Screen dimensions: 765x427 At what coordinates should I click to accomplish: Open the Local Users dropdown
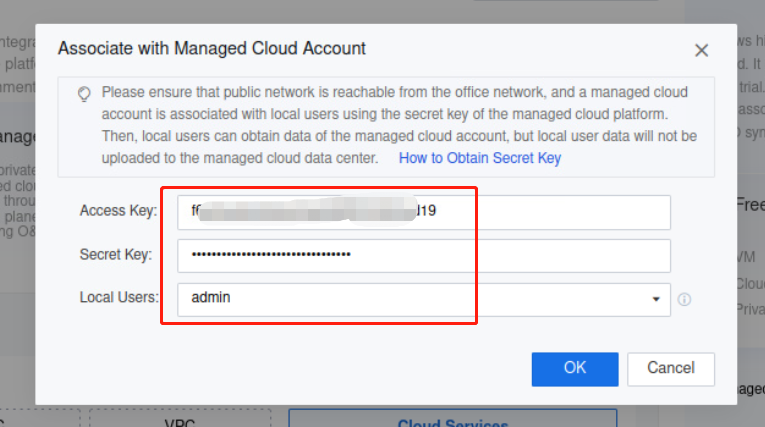[423, 299]
